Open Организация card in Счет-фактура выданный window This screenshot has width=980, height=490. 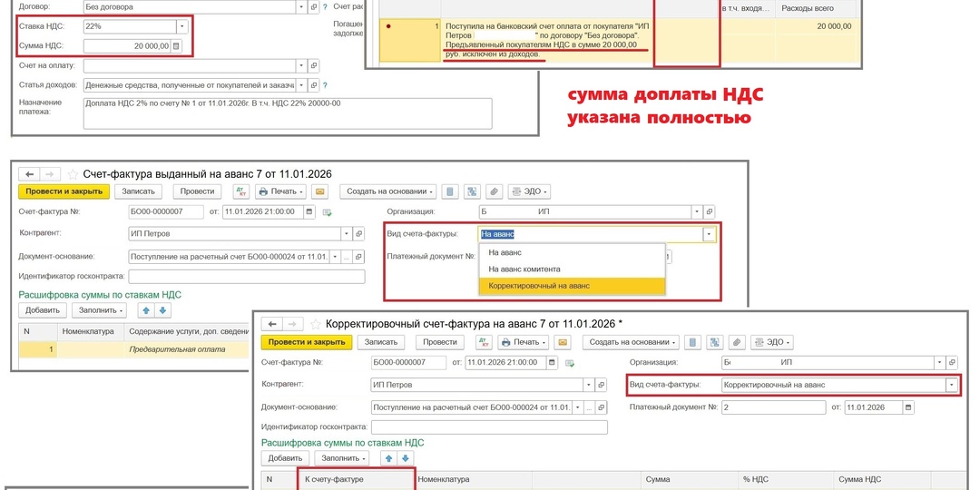tap(710, 211)
